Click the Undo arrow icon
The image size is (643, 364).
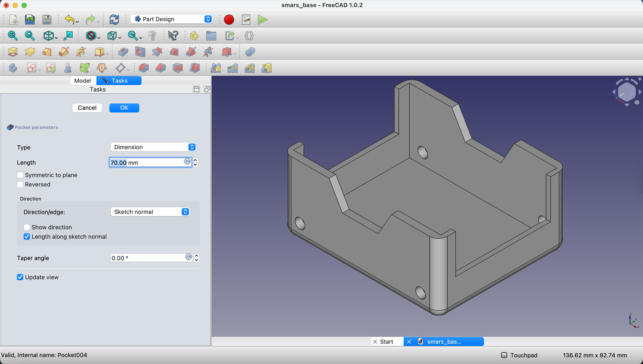pos(70,19)
